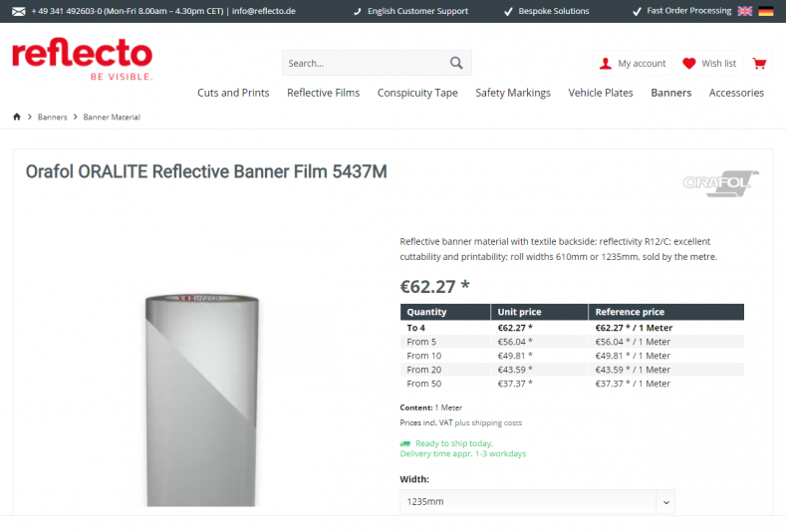Screen dimensions: 786x532
Task: Click the 'From 5' quantity row
Action: [x=572, y=342]
